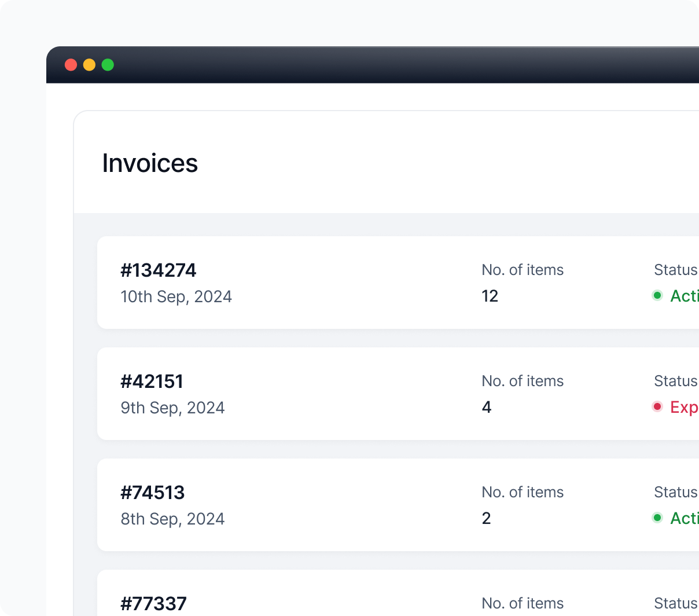The image size is (699, 616).
Task: Click the green status dot of invoice #74513
Action: click(657, 518)
